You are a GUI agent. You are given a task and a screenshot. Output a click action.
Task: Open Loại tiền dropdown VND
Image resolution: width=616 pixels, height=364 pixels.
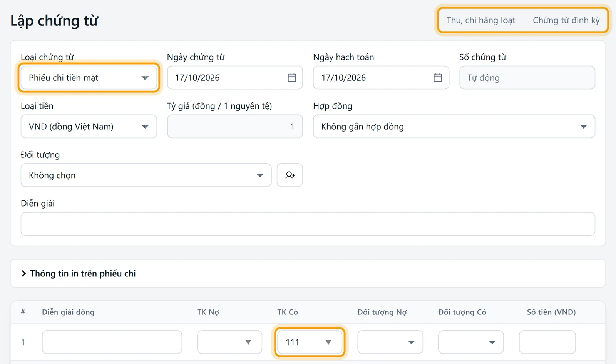(x=89, y=126)
